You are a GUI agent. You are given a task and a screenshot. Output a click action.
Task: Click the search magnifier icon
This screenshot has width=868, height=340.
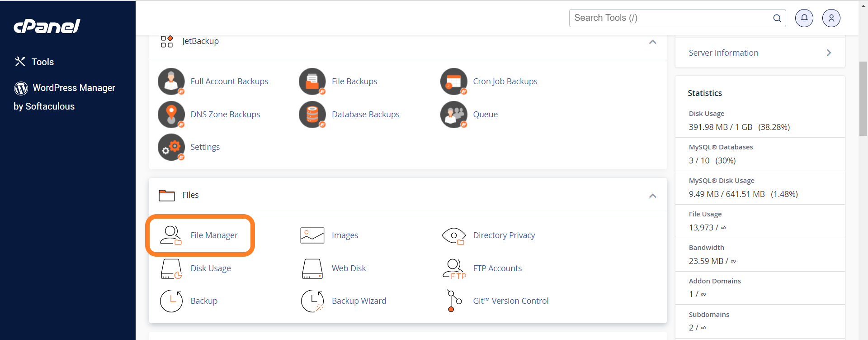(777, 18)
